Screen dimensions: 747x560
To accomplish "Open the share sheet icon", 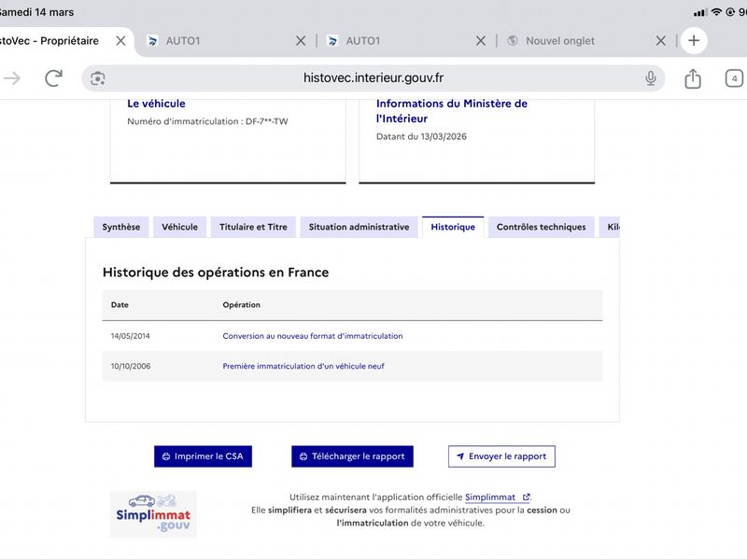I will point(692,78).
